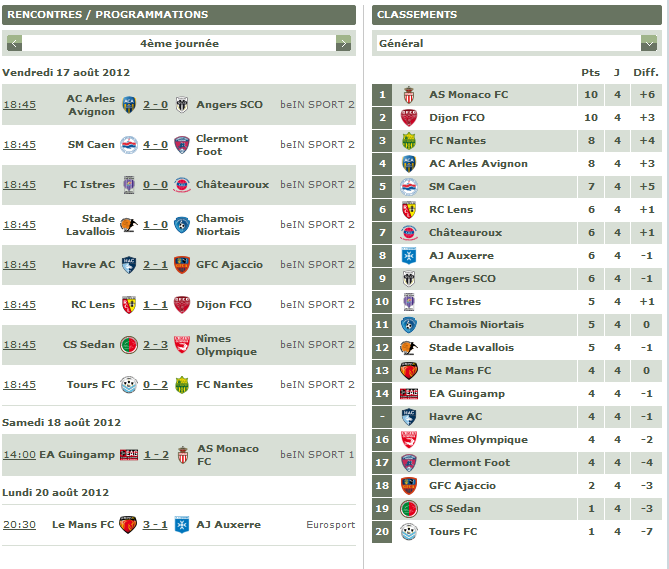Click the 20:30 time for Le Mans match
This screenshot has height=569, width=669.
[x=20, y=525]
